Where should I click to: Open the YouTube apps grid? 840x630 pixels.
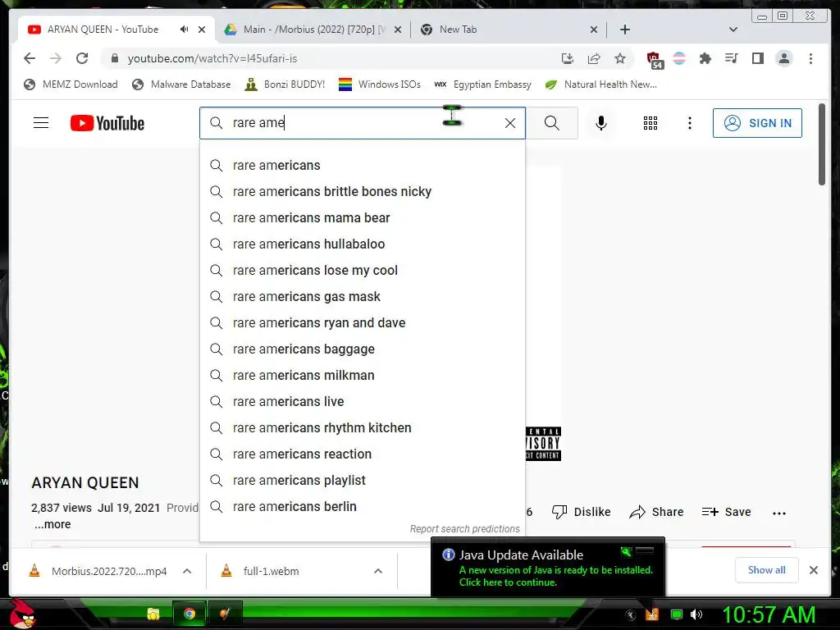pos(651,123)
